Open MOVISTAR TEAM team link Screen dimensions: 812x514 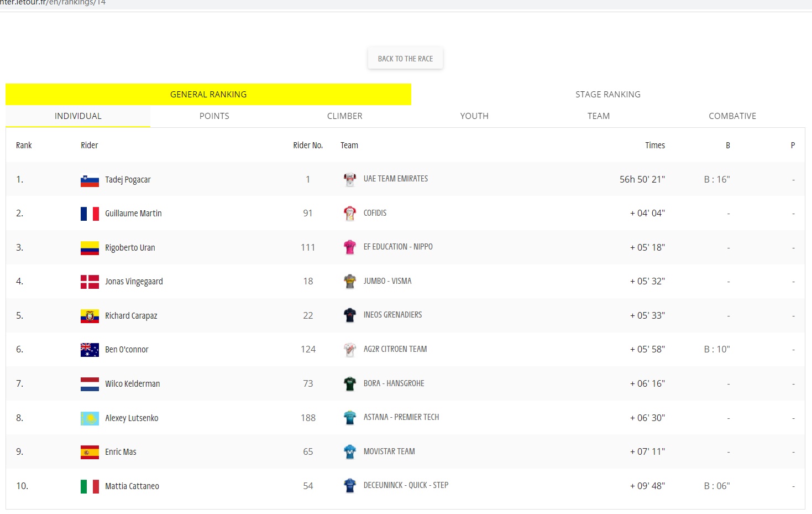(389, 451)
